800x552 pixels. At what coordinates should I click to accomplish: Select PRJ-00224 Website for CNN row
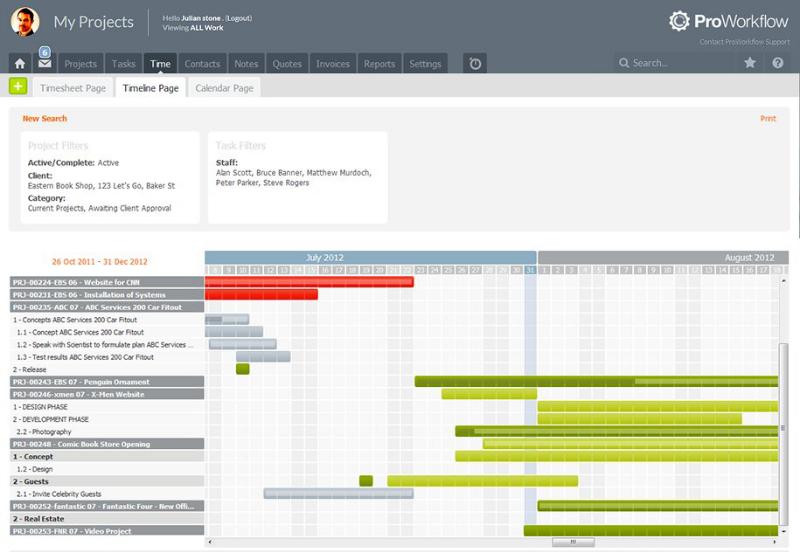pos(107,282)
